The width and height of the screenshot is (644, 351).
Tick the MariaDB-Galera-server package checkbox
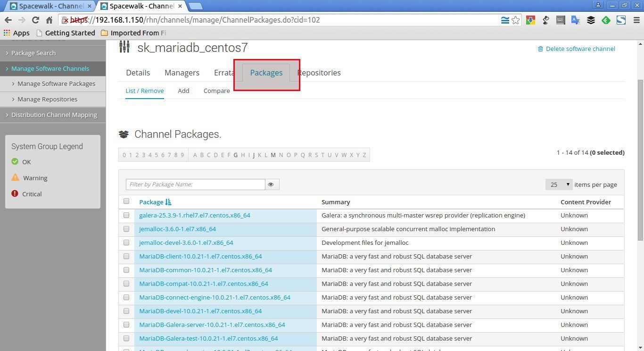point(126,325)
